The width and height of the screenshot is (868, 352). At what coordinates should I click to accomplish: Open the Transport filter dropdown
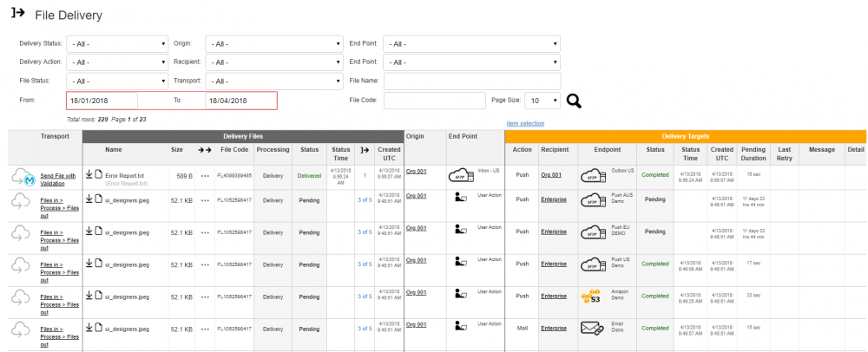273,81
